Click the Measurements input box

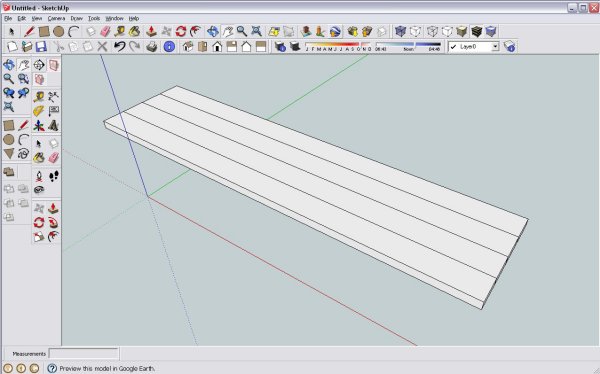83,353
